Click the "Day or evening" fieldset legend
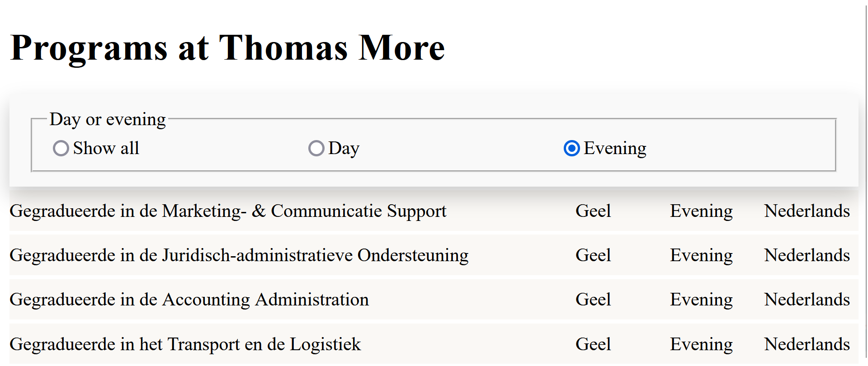This screenshot has height=366, width=868. 108,119
